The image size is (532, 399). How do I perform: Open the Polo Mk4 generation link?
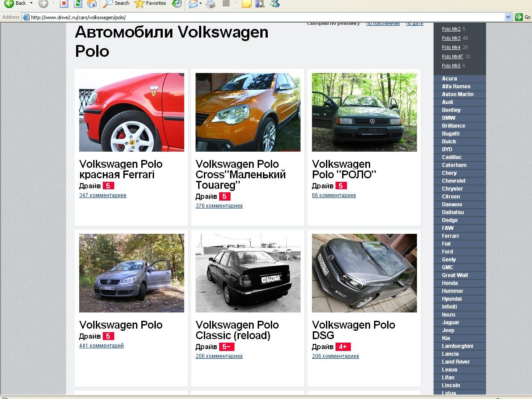[x=451, y=48]
